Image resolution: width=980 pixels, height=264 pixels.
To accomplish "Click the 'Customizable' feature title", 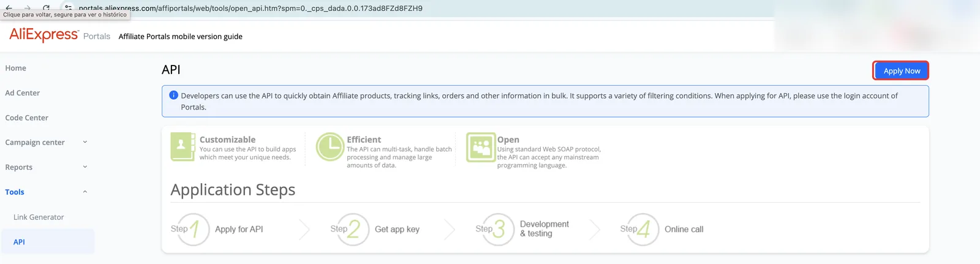I will pos(227,140).
